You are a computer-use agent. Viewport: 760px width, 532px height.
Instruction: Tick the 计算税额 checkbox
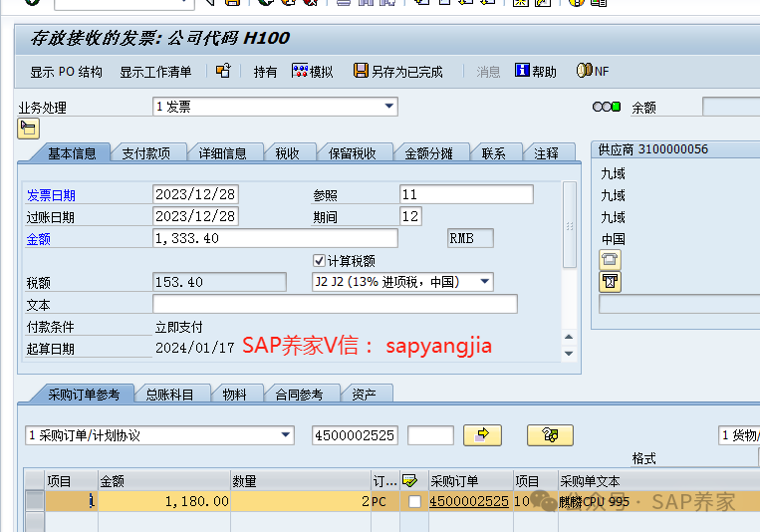[319, 260]
